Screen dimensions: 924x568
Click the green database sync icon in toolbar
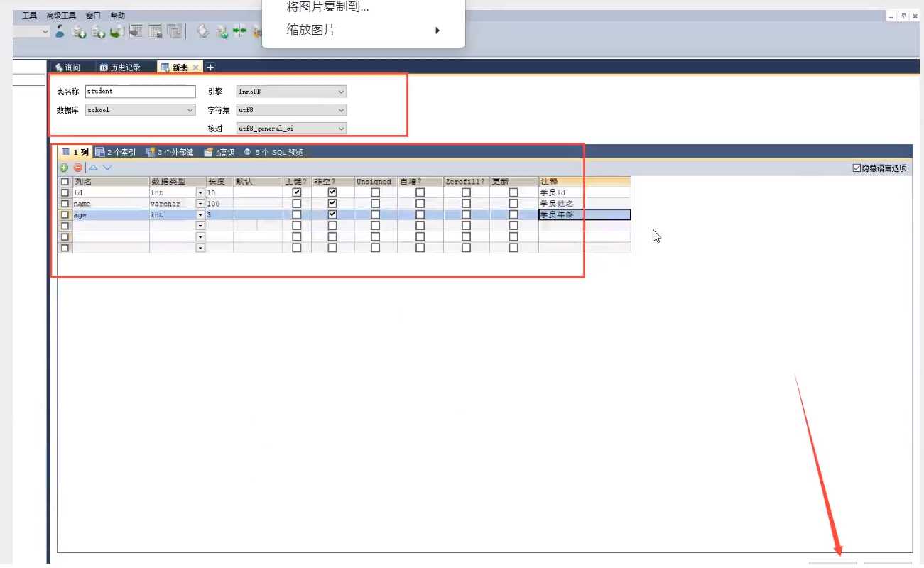tap(117, 31)
